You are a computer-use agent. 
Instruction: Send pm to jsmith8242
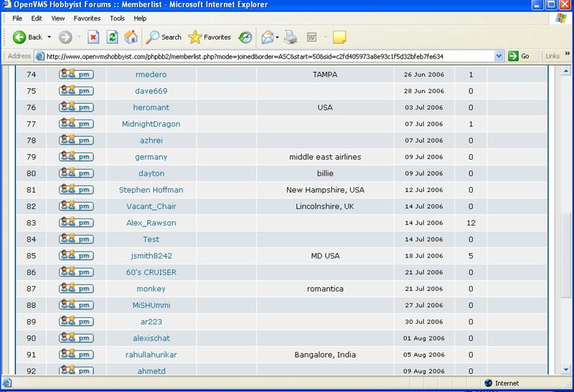click(76, 255)
